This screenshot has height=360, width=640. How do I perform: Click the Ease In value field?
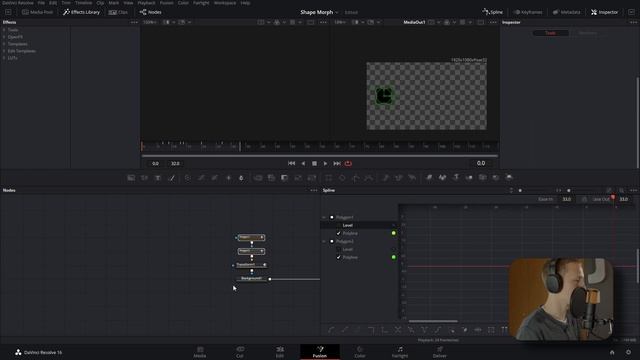(x=567, y=199)
